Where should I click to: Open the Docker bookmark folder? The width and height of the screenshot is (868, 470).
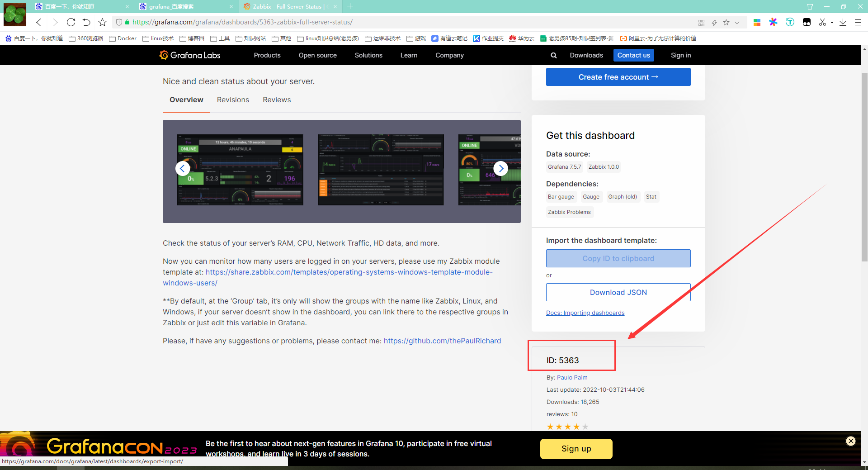click(123, 38)
